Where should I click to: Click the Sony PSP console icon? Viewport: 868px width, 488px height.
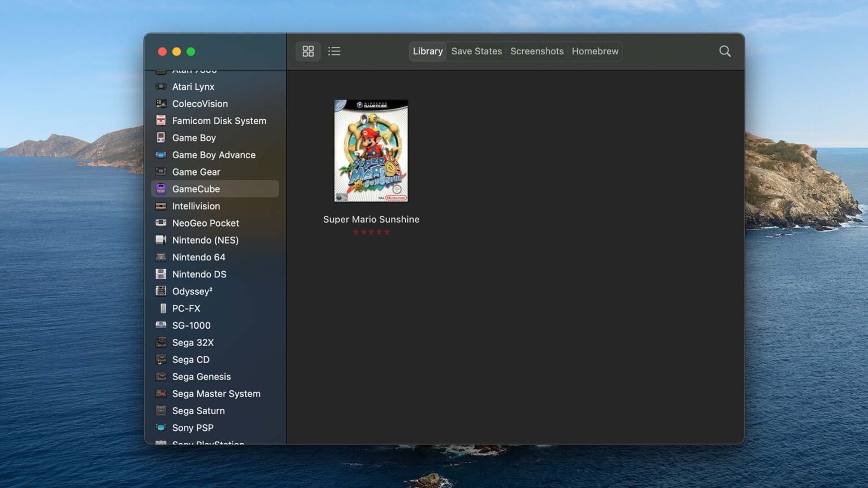161,428
